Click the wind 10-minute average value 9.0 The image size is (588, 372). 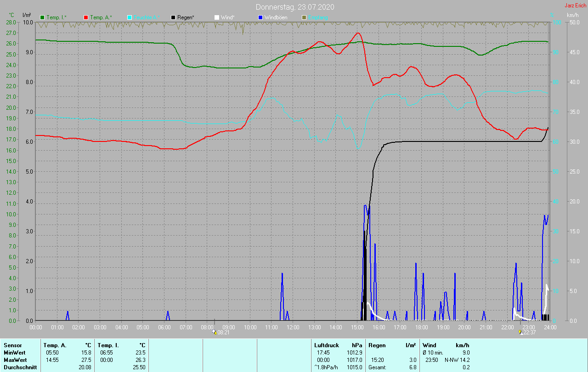(466, 353)
